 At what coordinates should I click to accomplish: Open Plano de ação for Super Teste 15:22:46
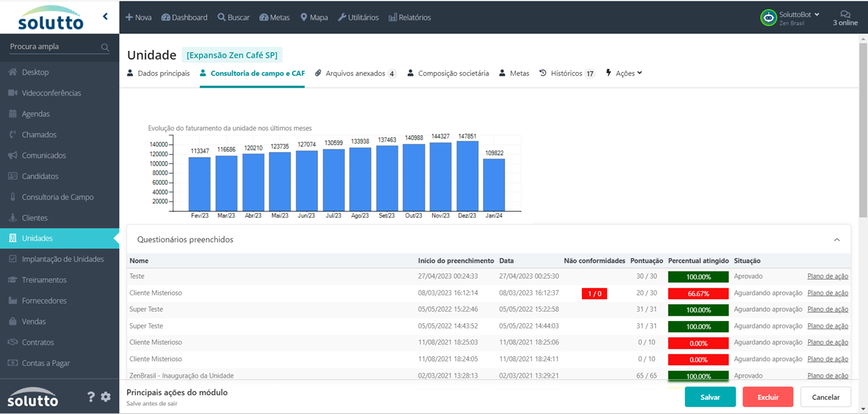click(828, 309)
